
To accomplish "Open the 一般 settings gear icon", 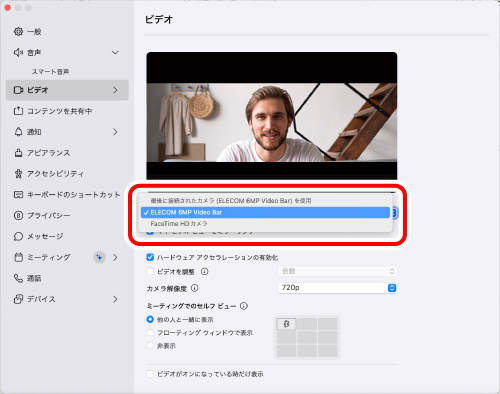I will (18, 32).
